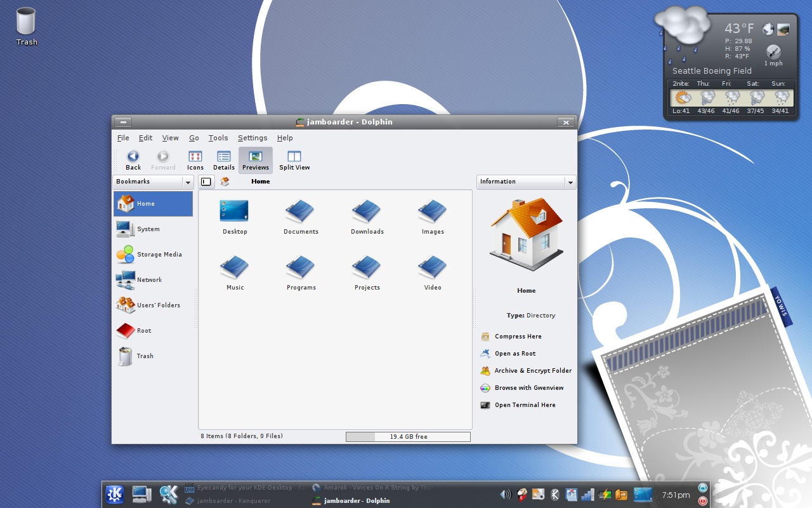Select the Root bookmark
The image size is (812, 508).
tap(153, 331)
